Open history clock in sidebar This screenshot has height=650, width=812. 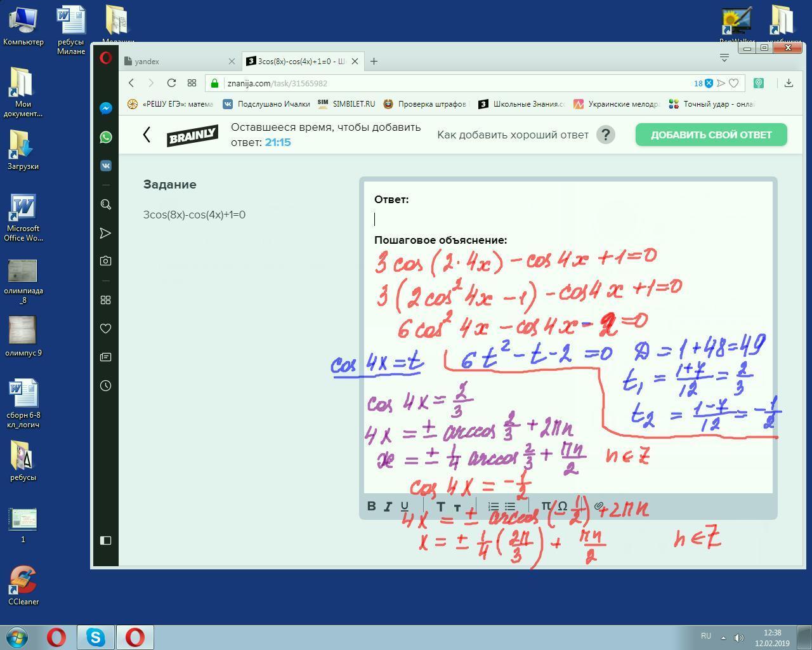(106, 386)
